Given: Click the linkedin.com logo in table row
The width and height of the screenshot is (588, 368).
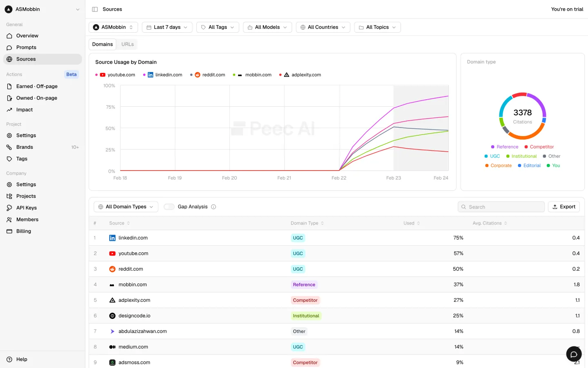Looking at the screenshot, I should (x=112, y=238).
